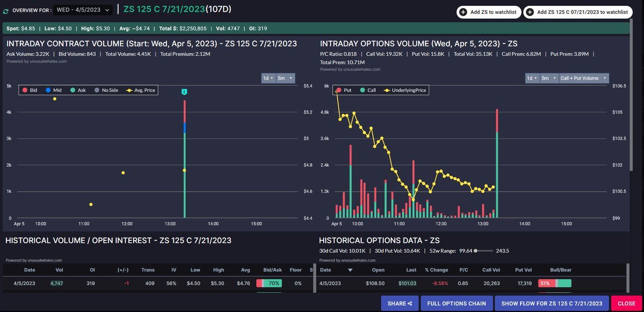
Task: Expand the 1d range dropdown on options volume chart
Action: [531, 78]
